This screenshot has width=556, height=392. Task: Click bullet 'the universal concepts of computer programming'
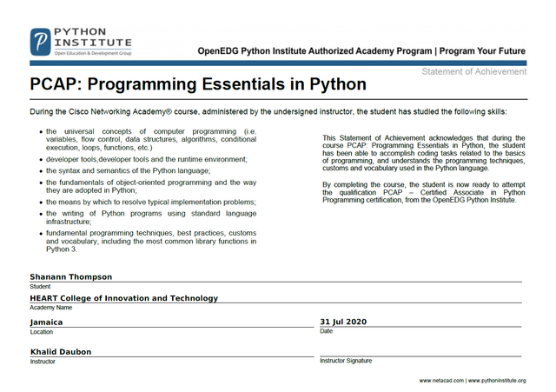[151, 139]
